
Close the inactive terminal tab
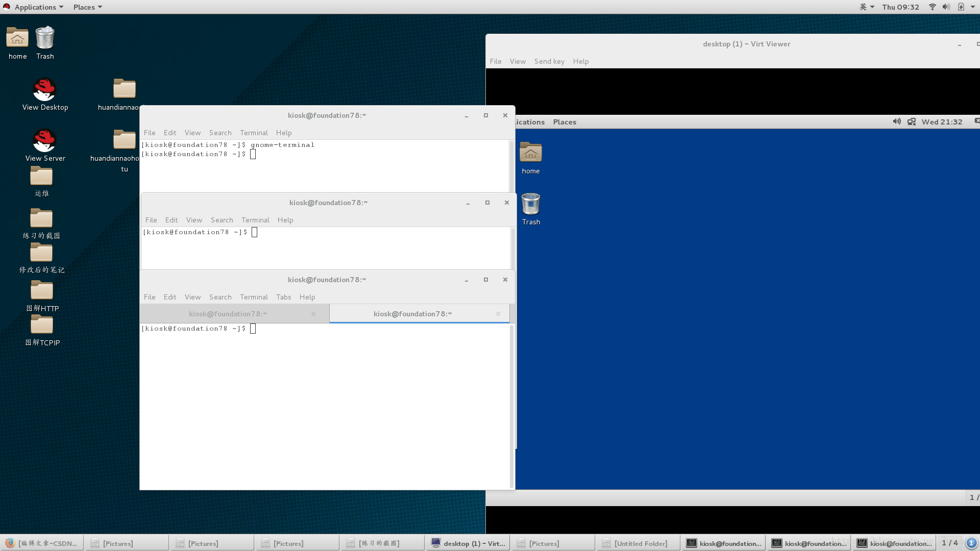[313, 314]
